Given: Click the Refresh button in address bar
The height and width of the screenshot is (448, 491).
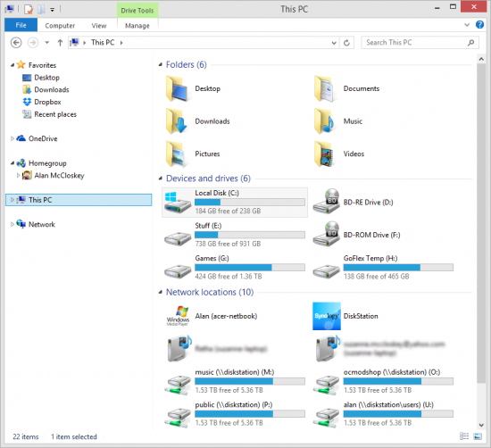Looking at the screenshot, I should (346, 43).
